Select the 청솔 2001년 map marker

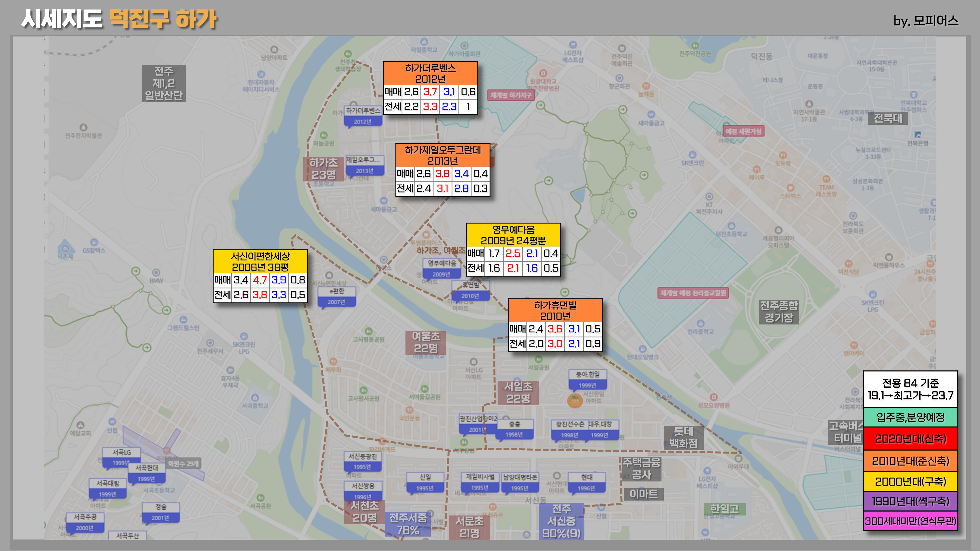pyautogui.click(x=160, y=512)
